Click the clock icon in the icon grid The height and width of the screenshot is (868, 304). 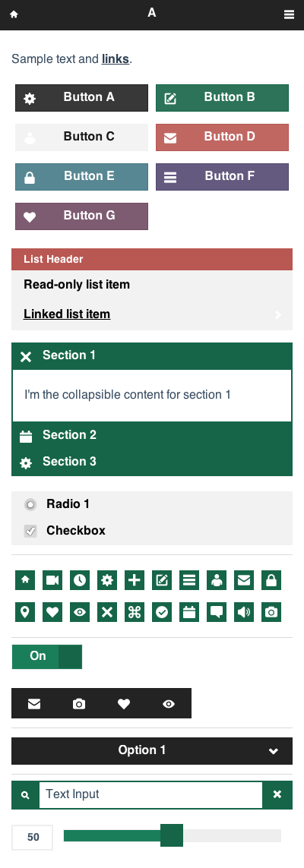[80, 580]
